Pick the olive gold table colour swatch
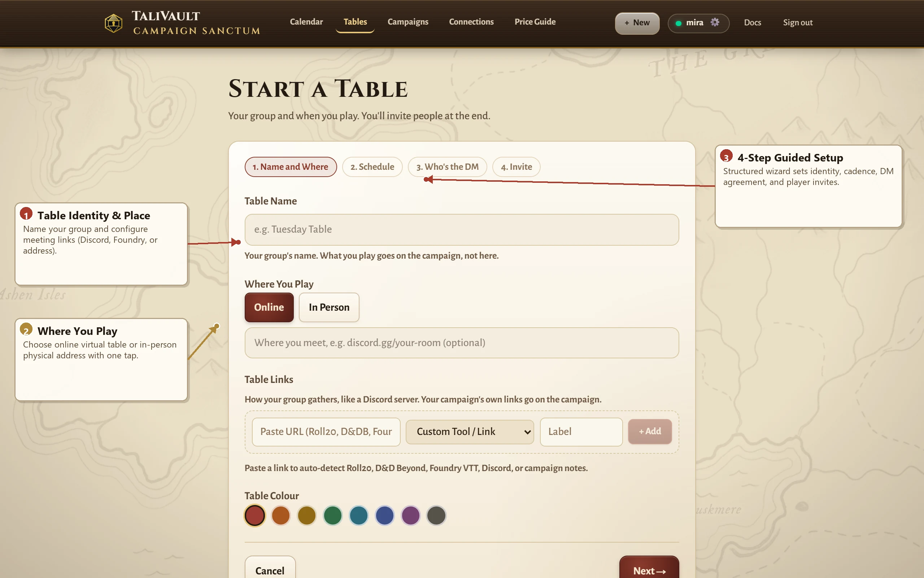Screen dimensions: 924x578 click(x=306, y=515)
